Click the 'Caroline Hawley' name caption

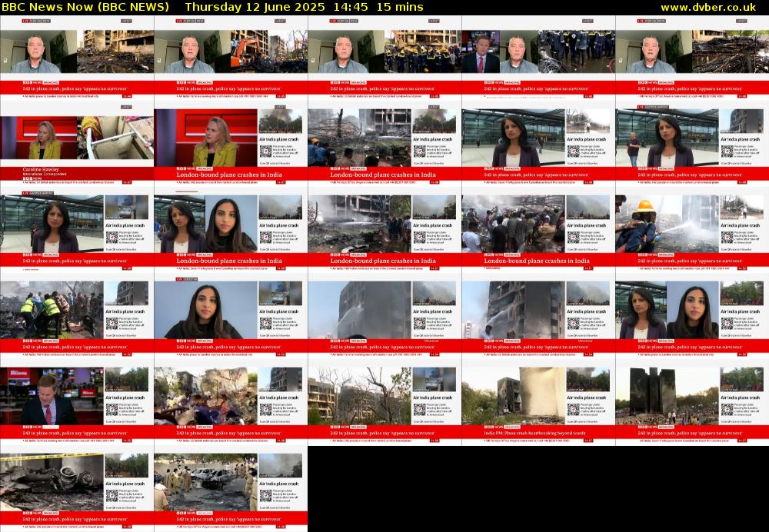point(41,170)
